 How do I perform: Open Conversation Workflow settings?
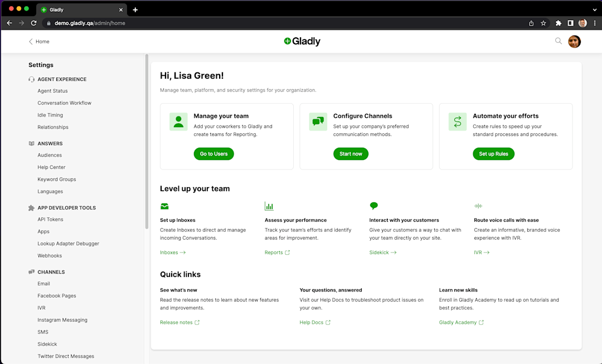click(x=65, y=103)
